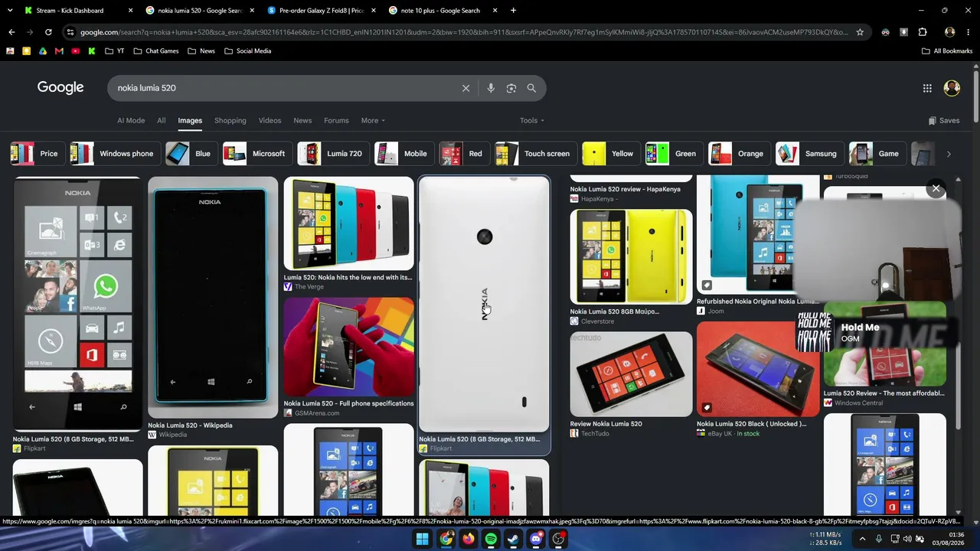Open the YT bookmarks folder
This screenshot has height=551, width=980.
tap(114, 51)
